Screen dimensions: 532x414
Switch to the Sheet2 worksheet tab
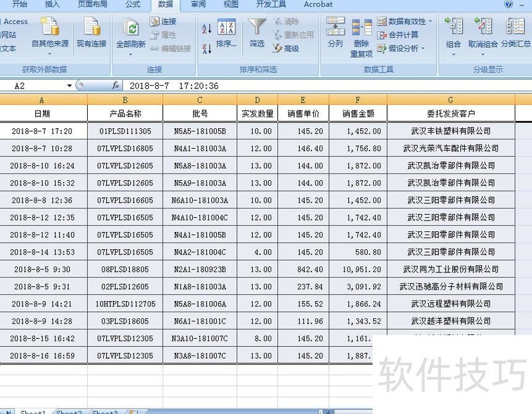(x=69, y=411)
